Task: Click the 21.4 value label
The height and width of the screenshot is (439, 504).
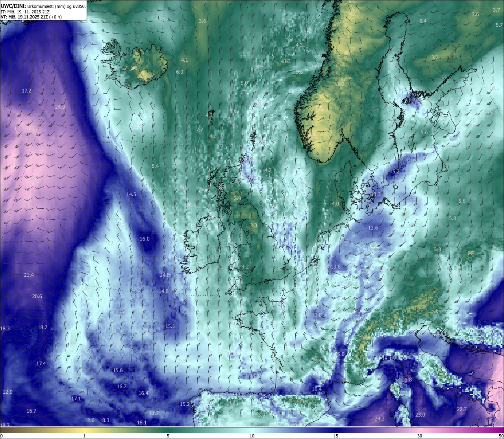Action: coord(29,275)
